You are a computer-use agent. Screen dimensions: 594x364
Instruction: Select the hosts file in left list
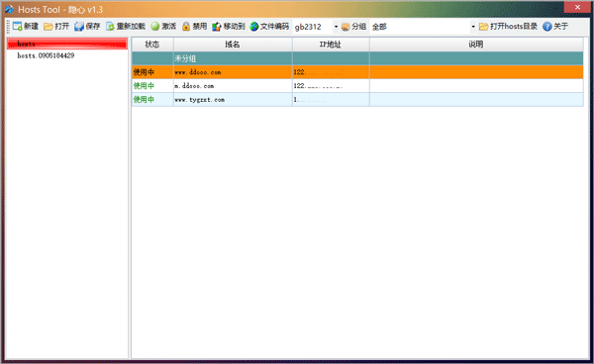pos(67,44)
